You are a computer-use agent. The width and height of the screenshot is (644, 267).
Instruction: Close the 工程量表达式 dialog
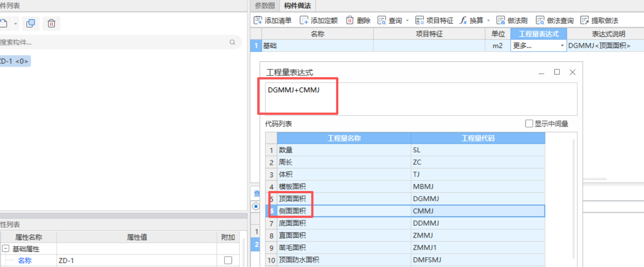tap(572, 72)
